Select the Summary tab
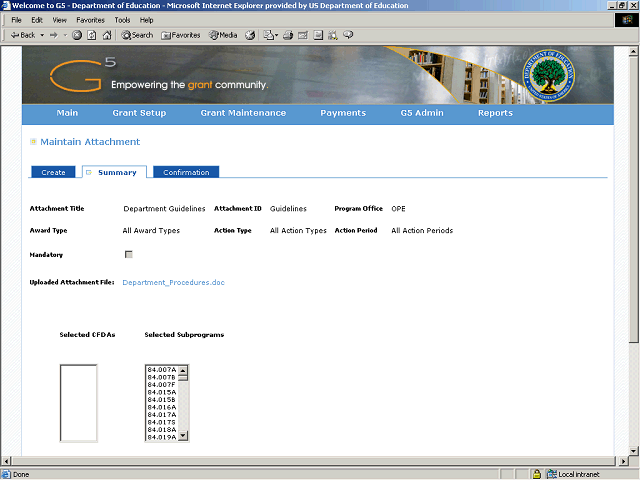Screen dimensions: 640x480 point(114,172)
